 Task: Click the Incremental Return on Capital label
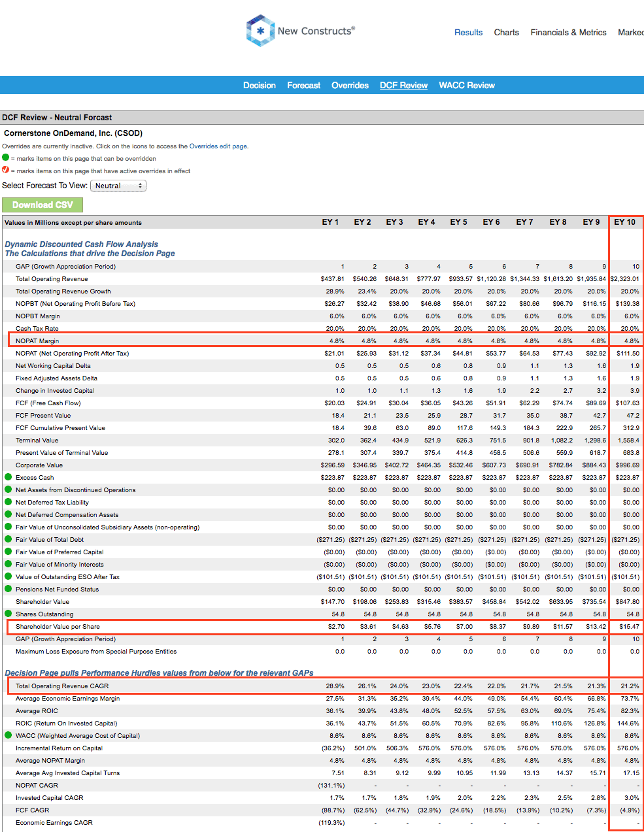click(59, 748)
